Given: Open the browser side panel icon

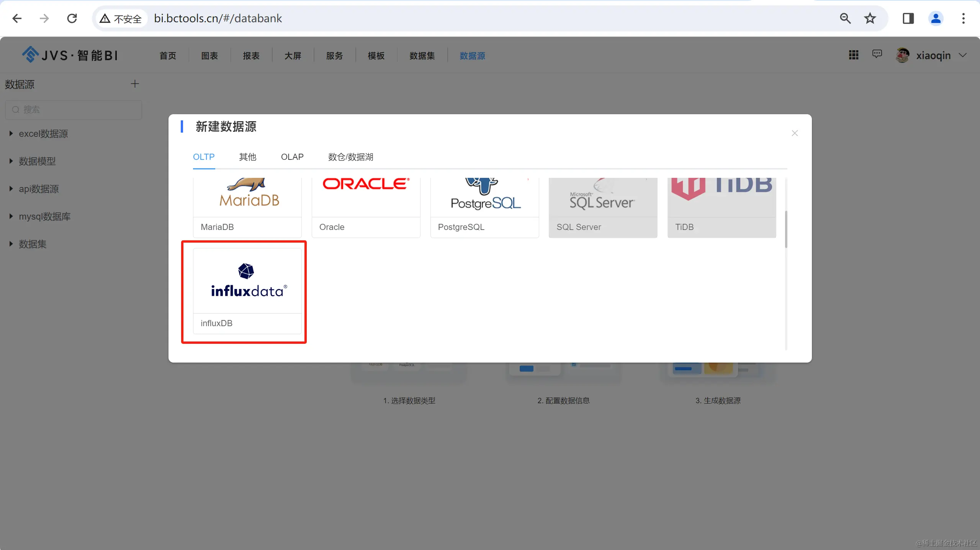Looking at the screenshot, I should pos(908,18).
